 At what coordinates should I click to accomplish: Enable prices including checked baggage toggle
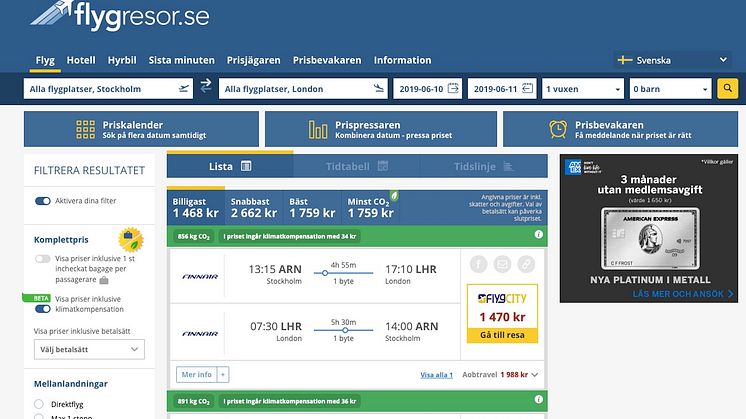point(42,258)
